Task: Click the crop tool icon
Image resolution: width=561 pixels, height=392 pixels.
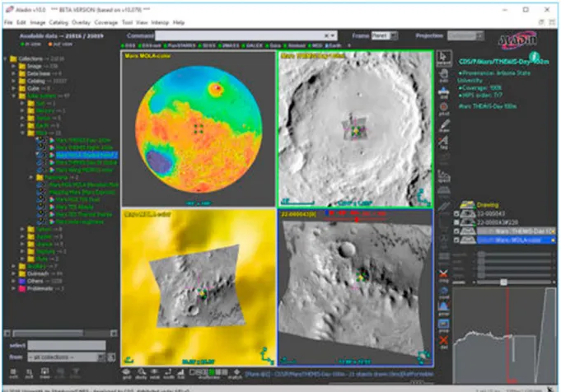Action: click(444, 276)
